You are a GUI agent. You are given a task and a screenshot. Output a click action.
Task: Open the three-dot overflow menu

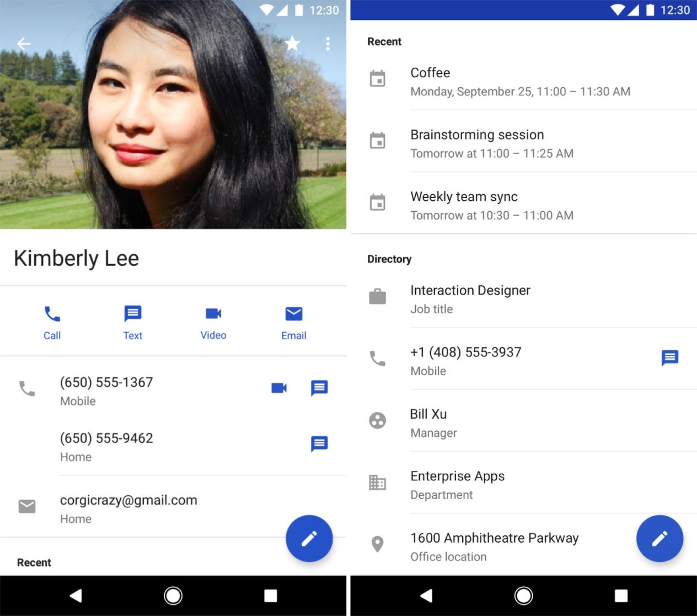pyautogui.click(x=328, y=44)
